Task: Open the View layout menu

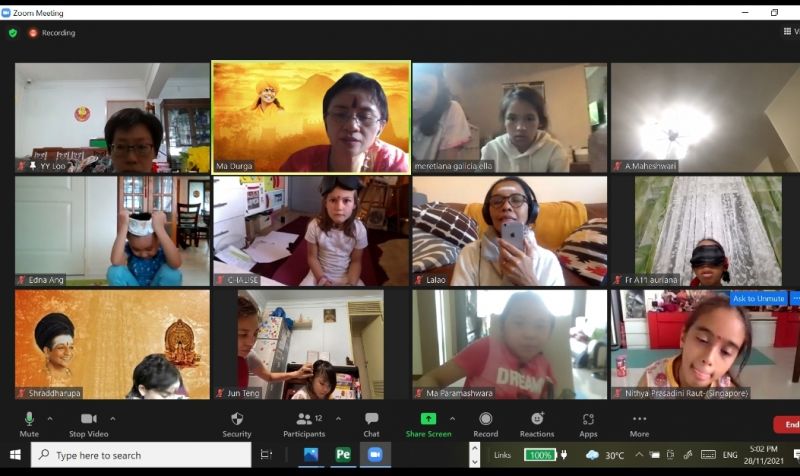Action: (790, 32)
